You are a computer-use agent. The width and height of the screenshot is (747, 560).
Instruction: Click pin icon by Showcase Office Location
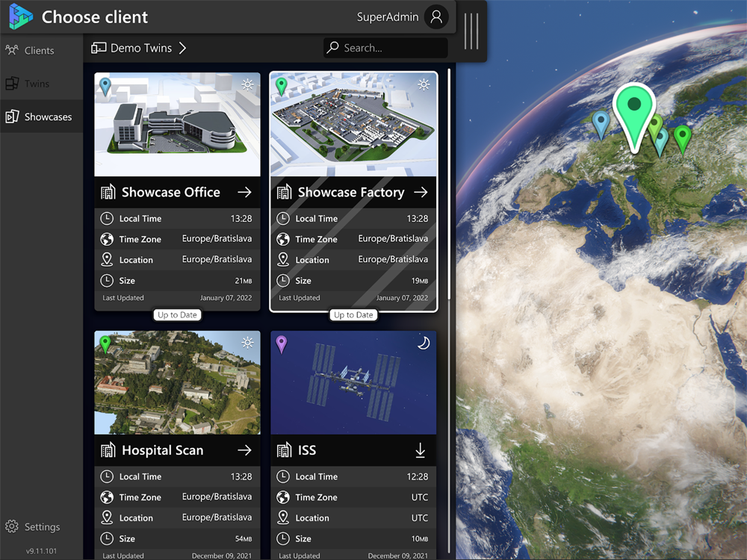107,260
